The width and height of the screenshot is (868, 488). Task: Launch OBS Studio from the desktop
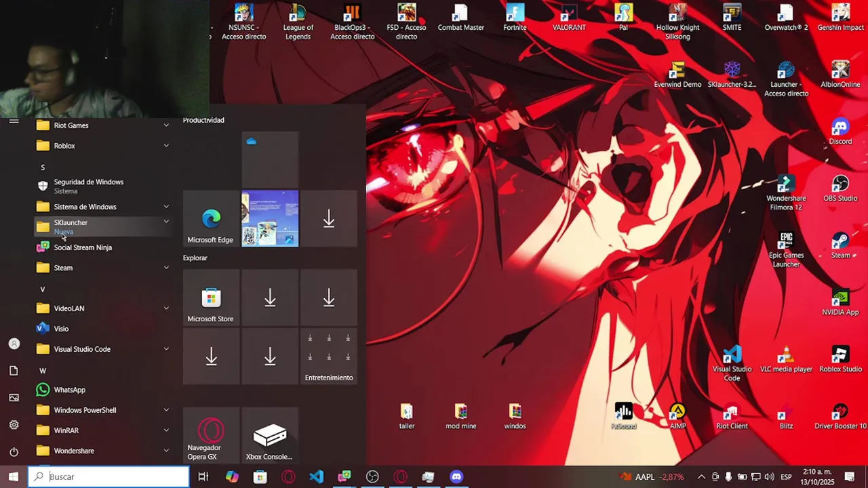tap(840, 188)
